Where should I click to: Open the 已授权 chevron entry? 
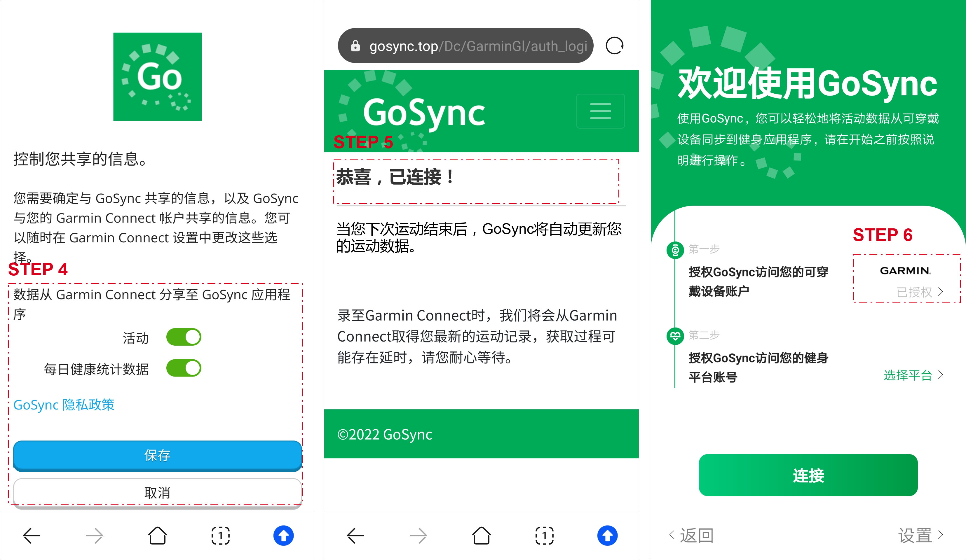click(920, 292)
